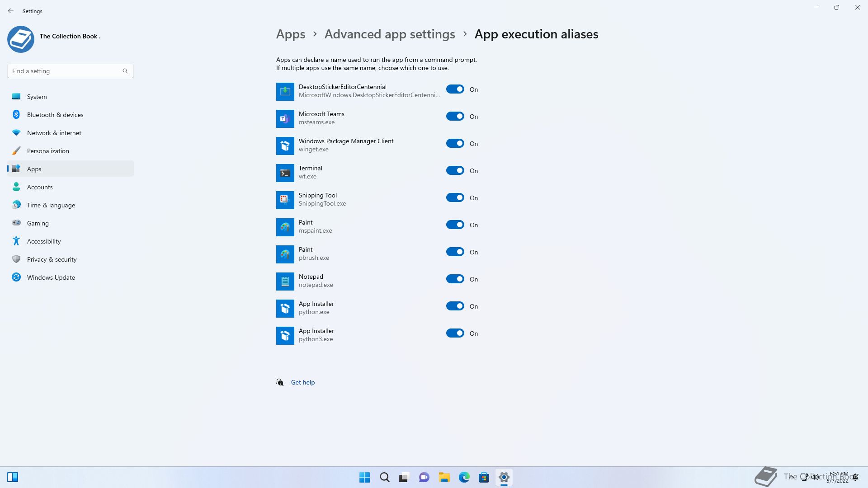Open Privacy & security settings
This screenshot has width=868, height=488.
pyautogui.click(x=52, y=259)
